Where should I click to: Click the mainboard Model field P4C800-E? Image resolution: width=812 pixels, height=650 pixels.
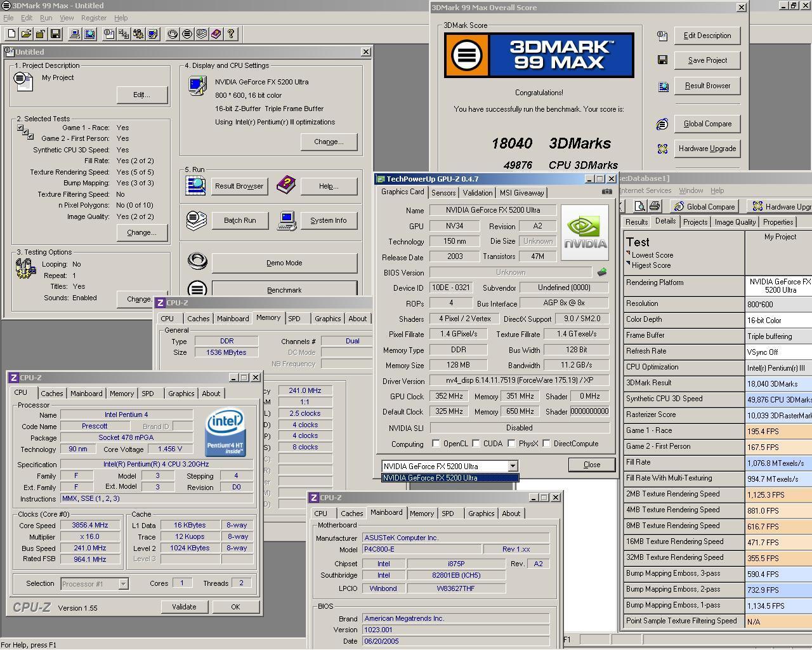(x=421, y=549)
